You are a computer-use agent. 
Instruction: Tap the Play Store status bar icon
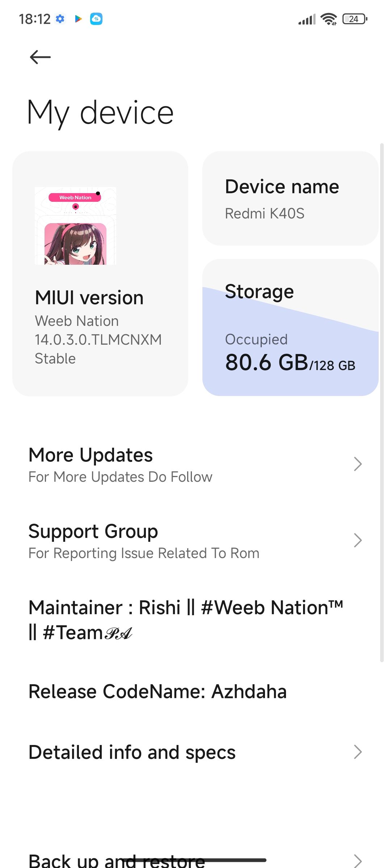click(78, 19)
